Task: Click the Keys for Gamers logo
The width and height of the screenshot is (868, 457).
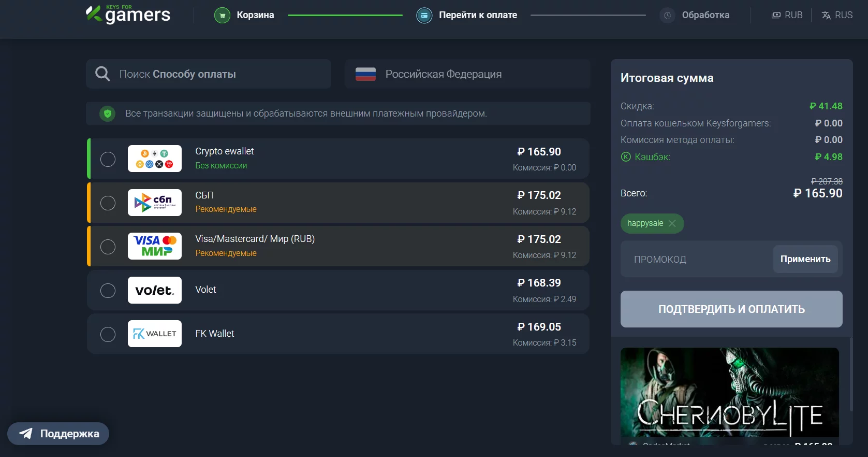Action: 128,14
